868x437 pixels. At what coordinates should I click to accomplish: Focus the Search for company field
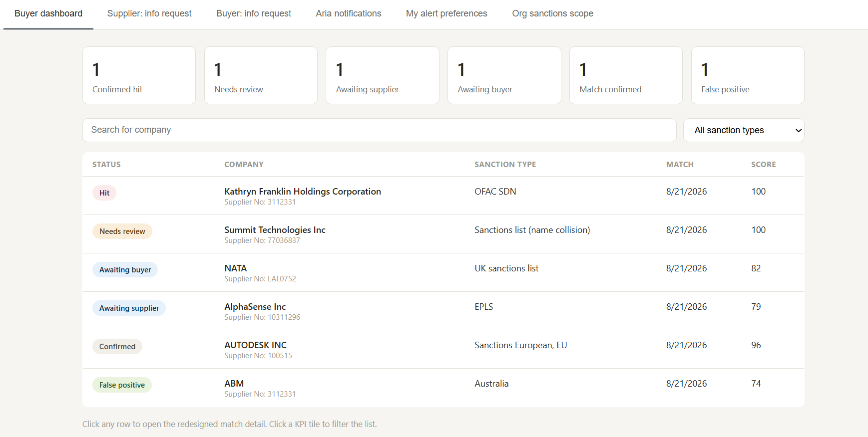(380, 130)
